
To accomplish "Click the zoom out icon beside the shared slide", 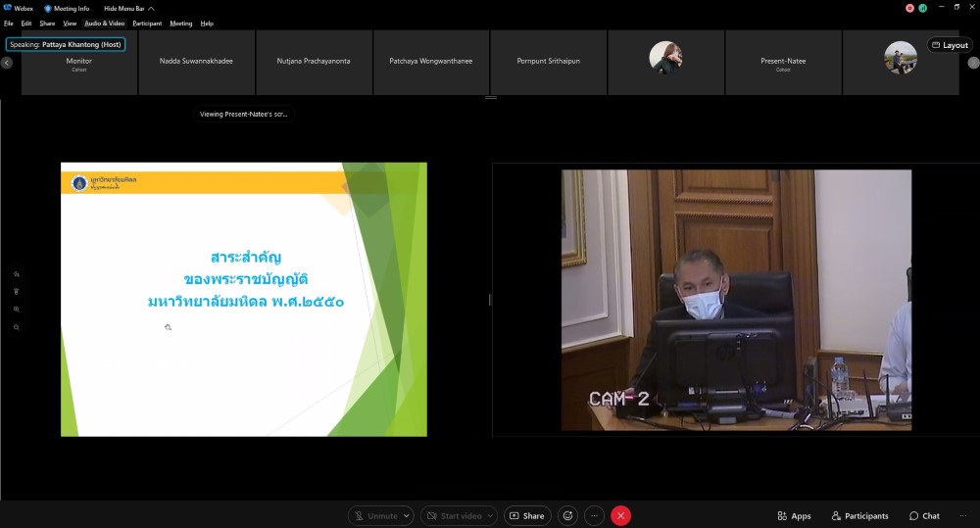I will click(x=17, y=327).
